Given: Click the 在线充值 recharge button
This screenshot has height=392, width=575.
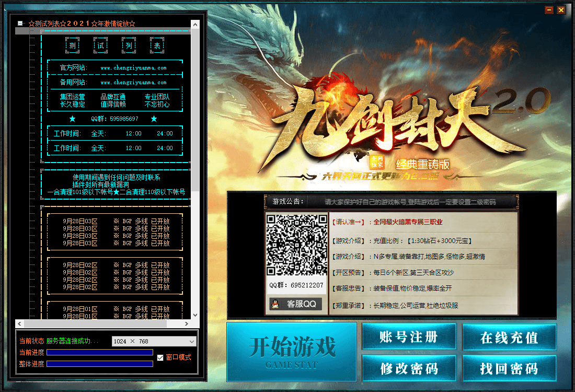Looking at the screenshot, I should click(509, 337).
